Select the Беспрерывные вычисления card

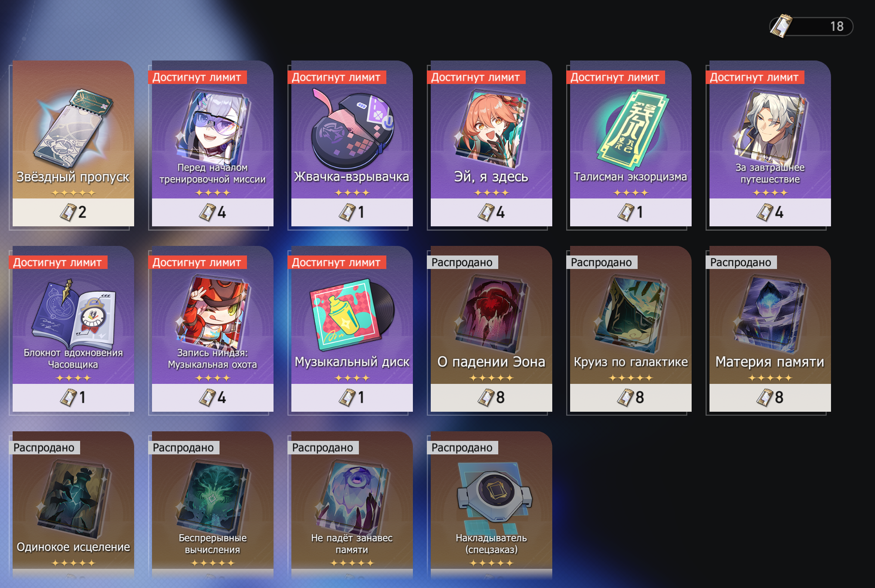point(213,505)
